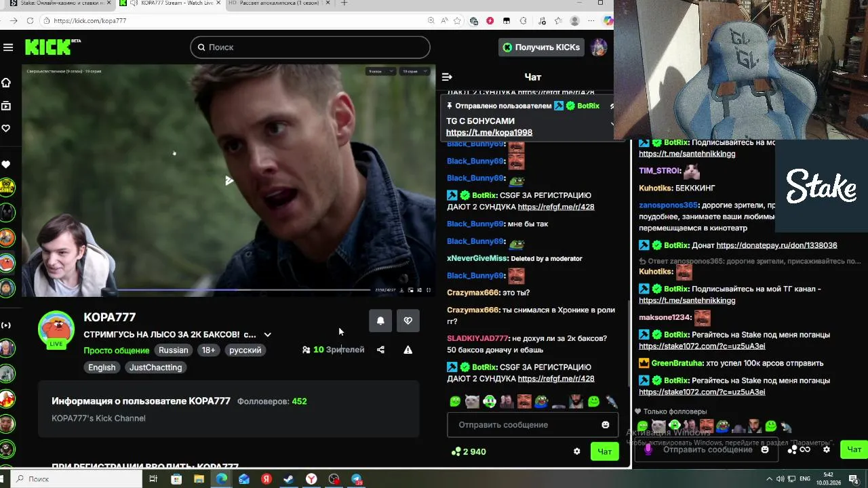The image size is (868, 488).
Task: Open emoji picker in right chat input
Action: click(765, 449)
